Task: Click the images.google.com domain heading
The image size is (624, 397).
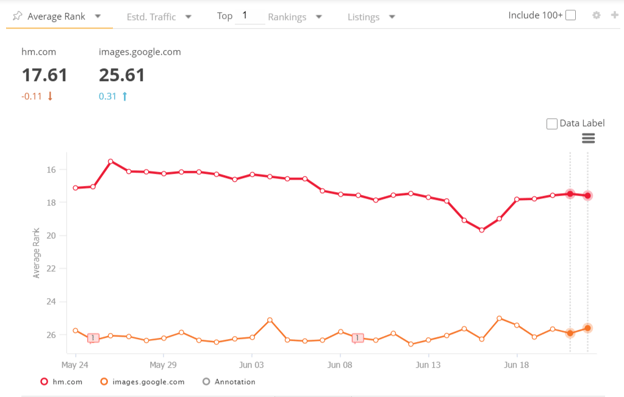Action: (x=140, y=52)
